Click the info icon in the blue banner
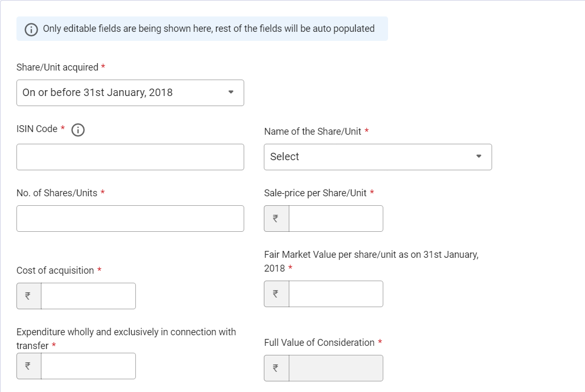 tap(31, 30)
